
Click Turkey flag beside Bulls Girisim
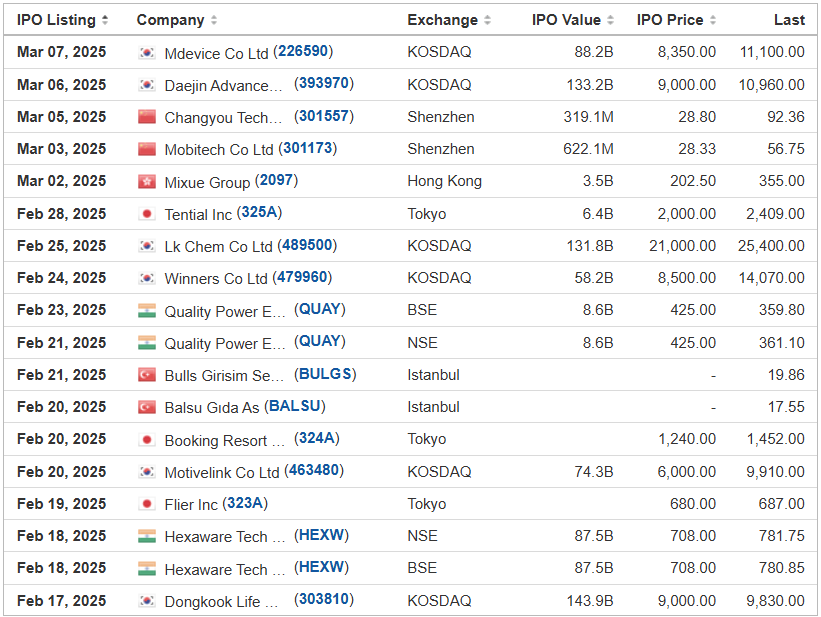pos(147,375)
